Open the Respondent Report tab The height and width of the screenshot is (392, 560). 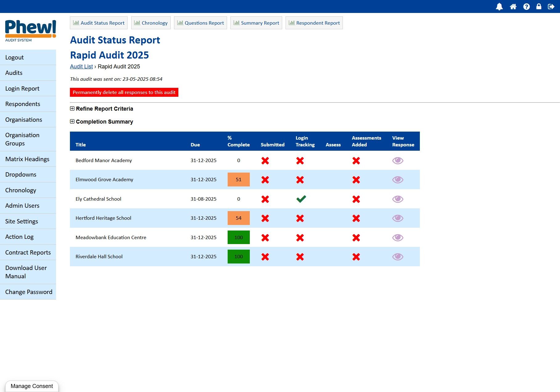314,23
